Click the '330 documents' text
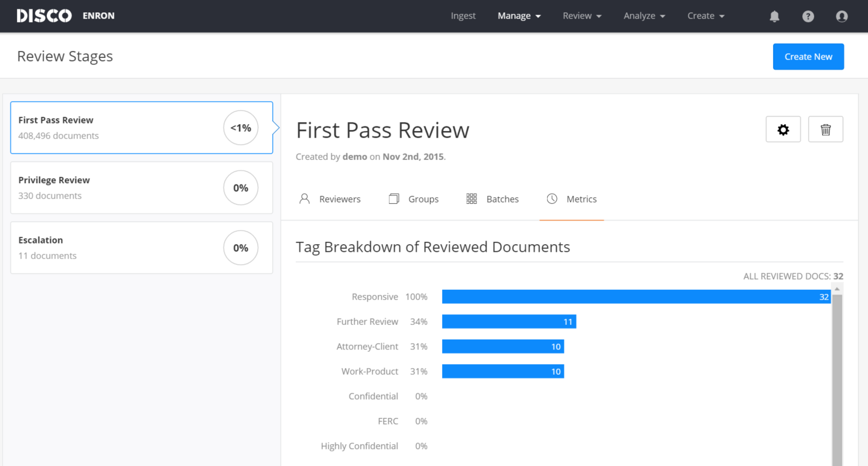 (x=50, y=196)
